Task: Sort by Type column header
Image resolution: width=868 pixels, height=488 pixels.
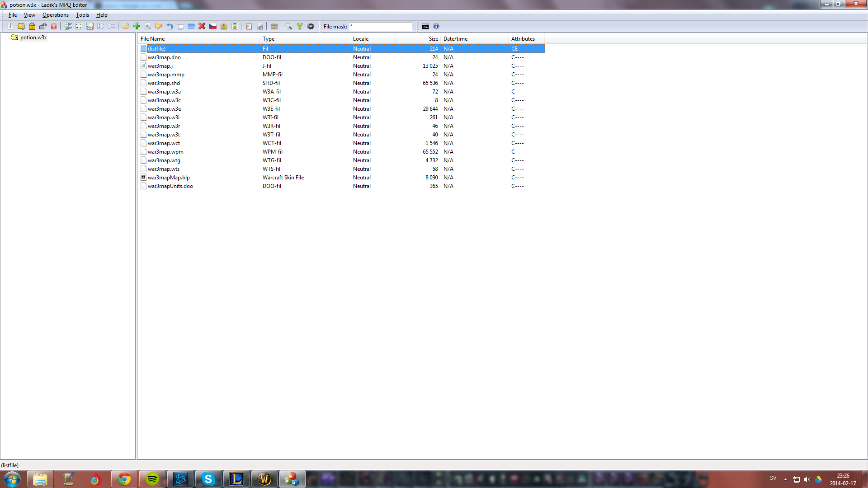Action: [x=305, y=39]
